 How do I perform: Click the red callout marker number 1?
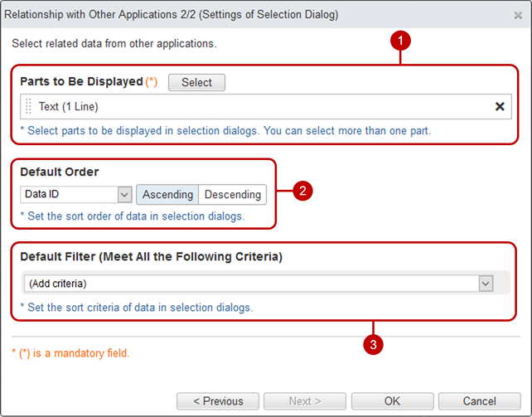pyautogui.click(x=400, y=41)
